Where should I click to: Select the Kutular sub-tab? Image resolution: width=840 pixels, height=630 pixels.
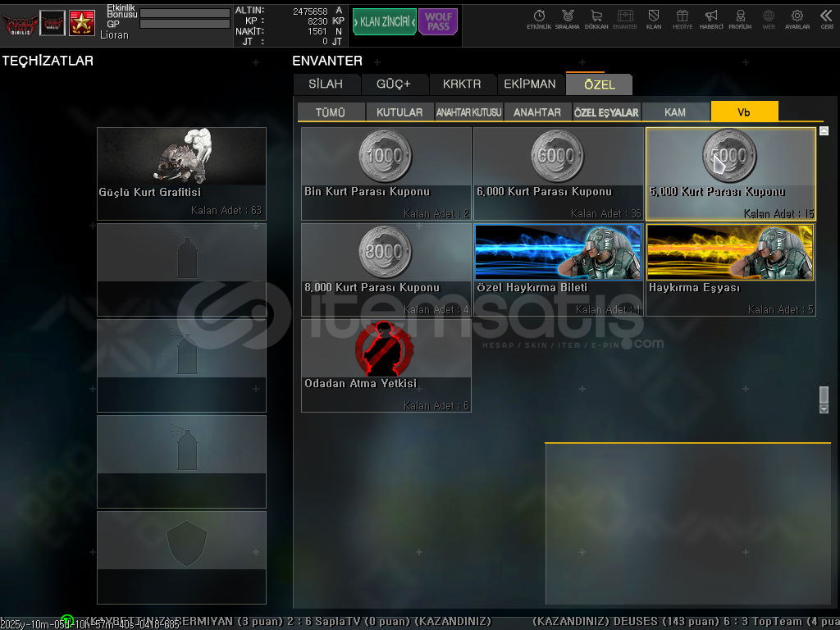pyautogui.click(x=399, y=112)
